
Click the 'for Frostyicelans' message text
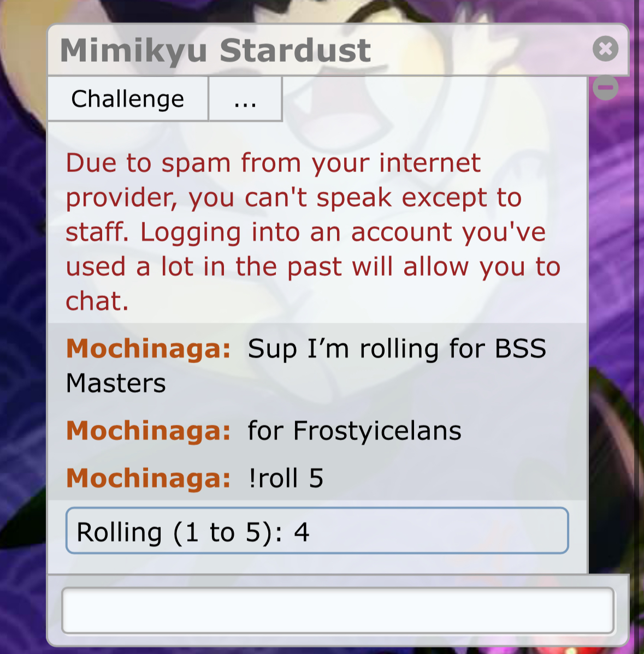click(x=355, y=430)
